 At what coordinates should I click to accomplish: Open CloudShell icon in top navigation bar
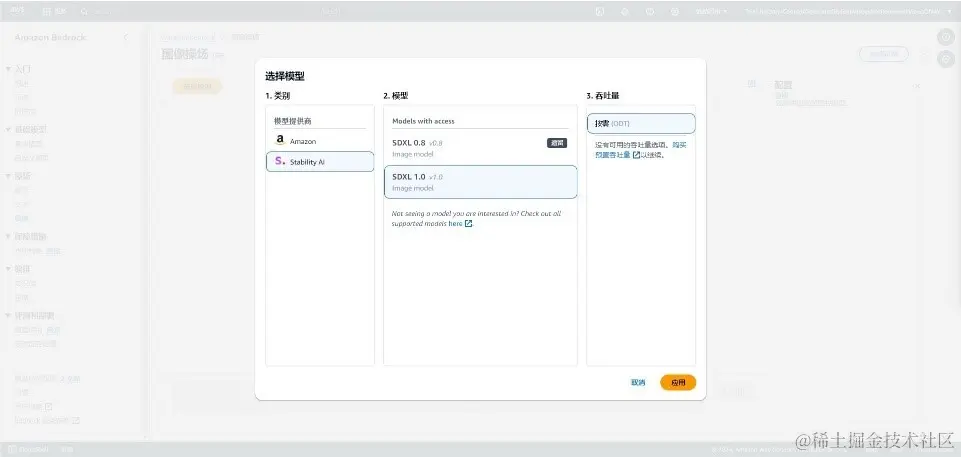(600, 12)
